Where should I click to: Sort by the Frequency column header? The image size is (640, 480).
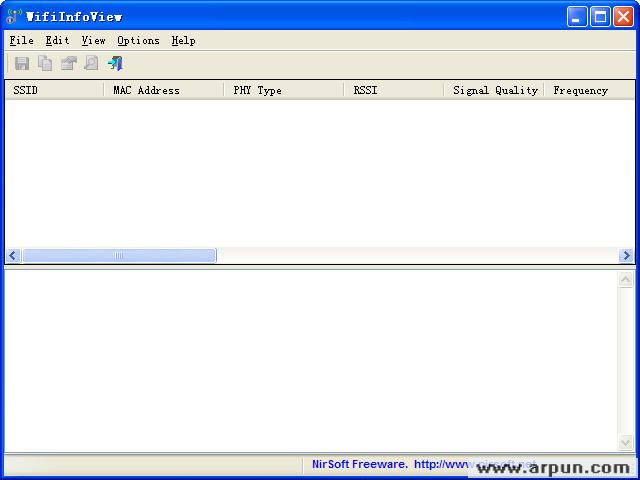point(589,90)
